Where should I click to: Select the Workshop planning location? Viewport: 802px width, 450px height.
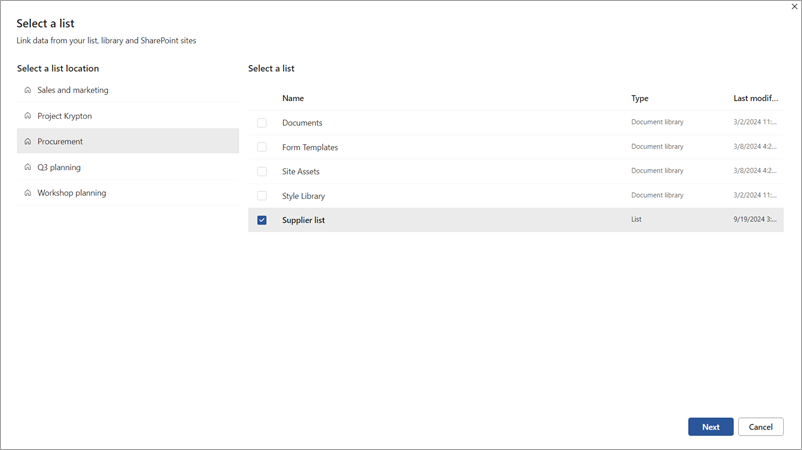tap(128, 193)
